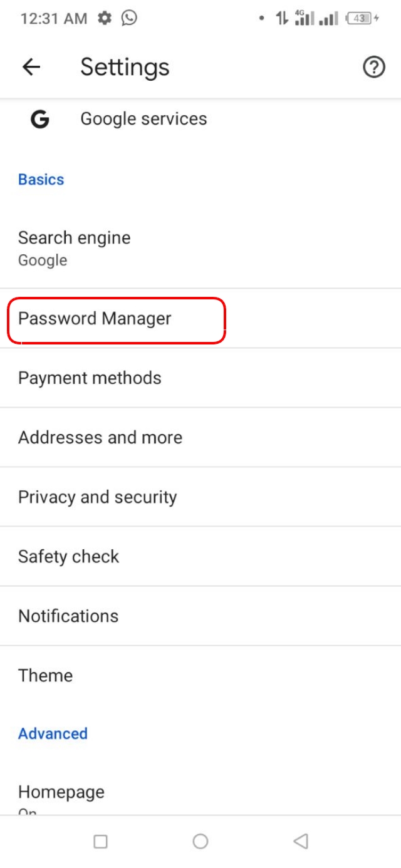Open Privacy and security settings
Image resolution: width=401 pixels, height=868 pixels.
point(98,497)
